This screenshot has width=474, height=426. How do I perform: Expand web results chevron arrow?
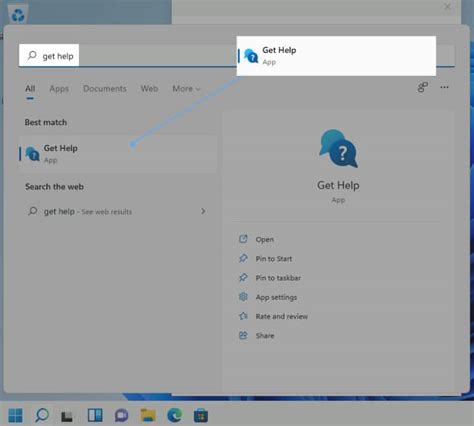point(203,211)
